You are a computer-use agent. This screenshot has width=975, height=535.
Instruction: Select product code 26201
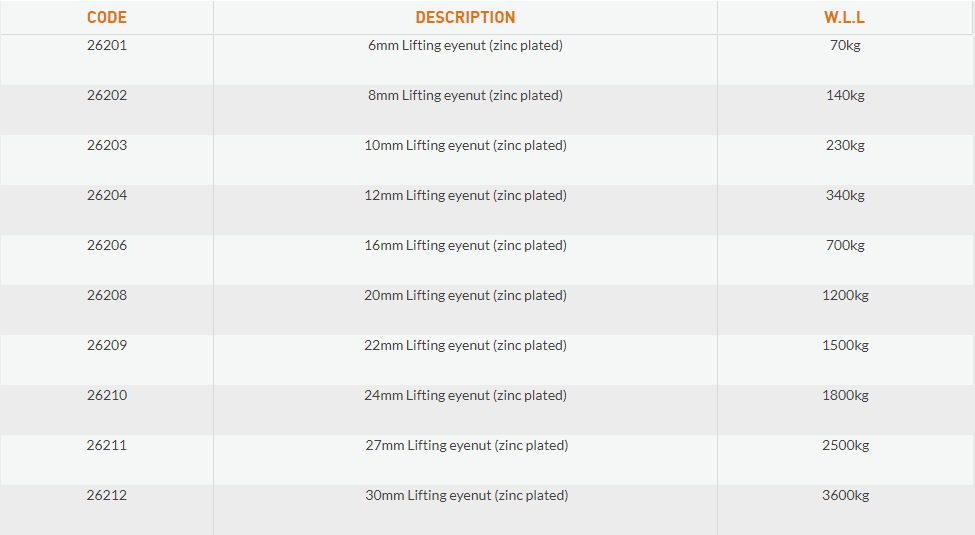pos(107,45)
